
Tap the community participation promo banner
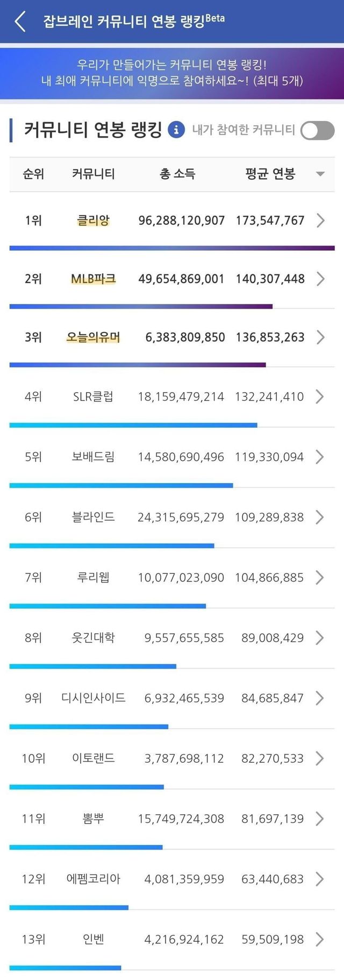click(x=172, y=73)
